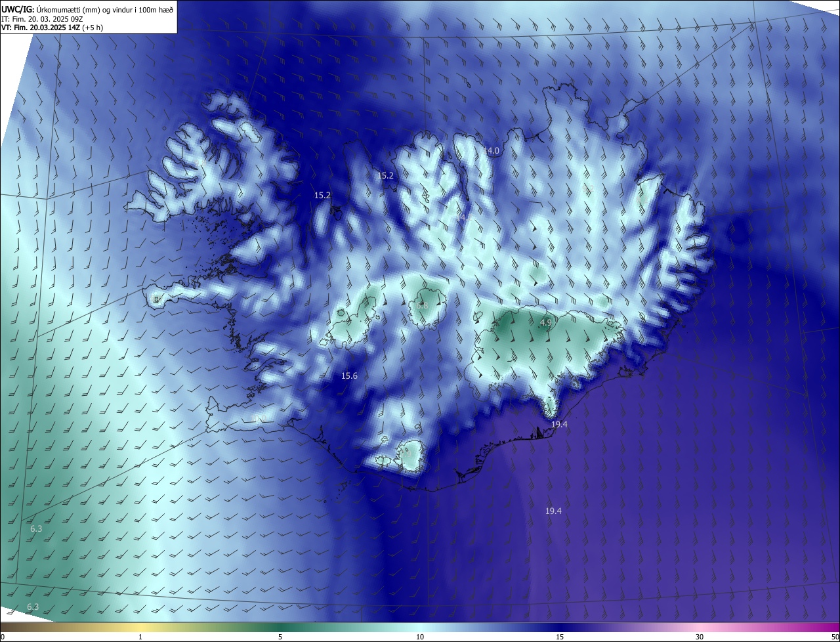Click color bar tick label "5"
The height and width of the screenshot is (642, 840).
tap(280, 637)
